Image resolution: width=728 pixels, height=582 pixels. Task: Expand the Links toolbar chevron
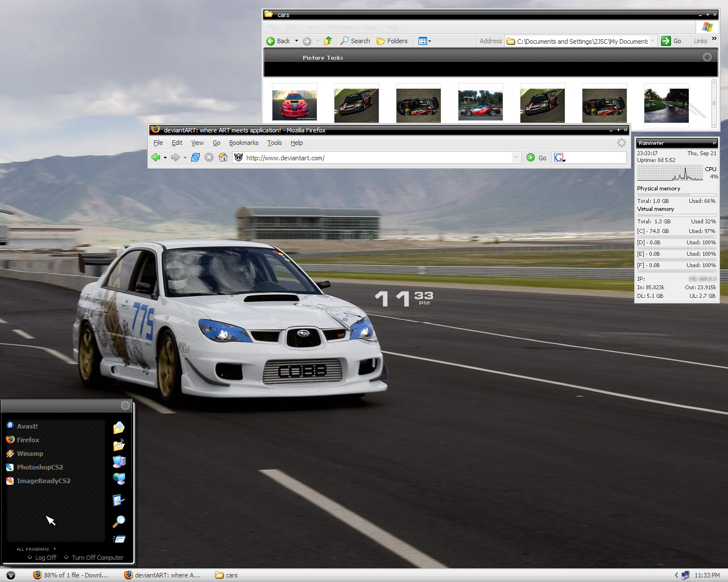(x=714, y=39)
